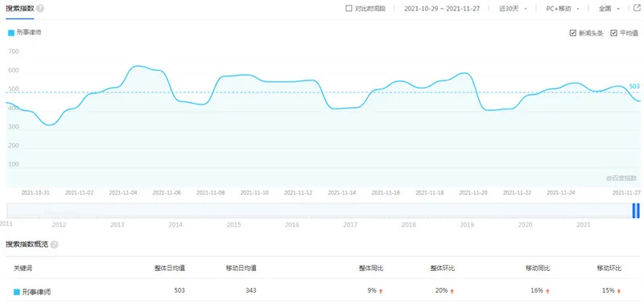
Task: Click the blue range handle on timeline slider
Action: 636,211
